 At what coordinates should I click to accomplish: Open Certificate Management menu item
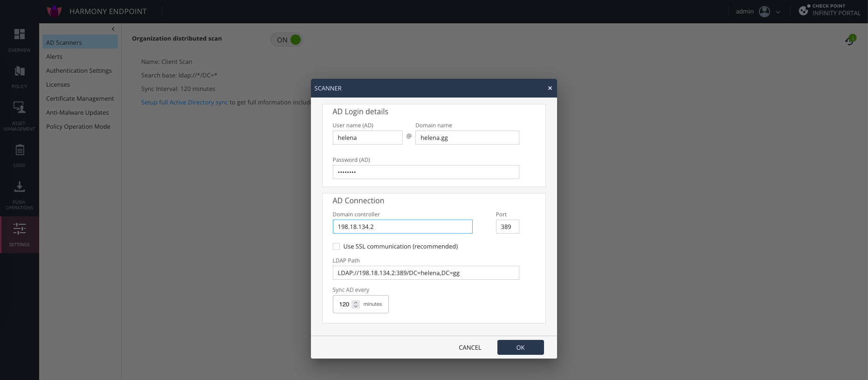[x=80, y=98]
